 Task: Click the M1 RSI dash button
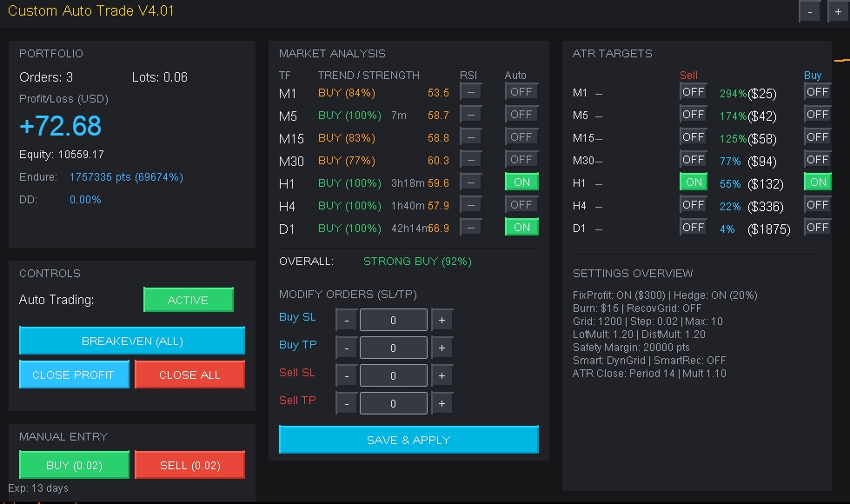coord(470,92)
